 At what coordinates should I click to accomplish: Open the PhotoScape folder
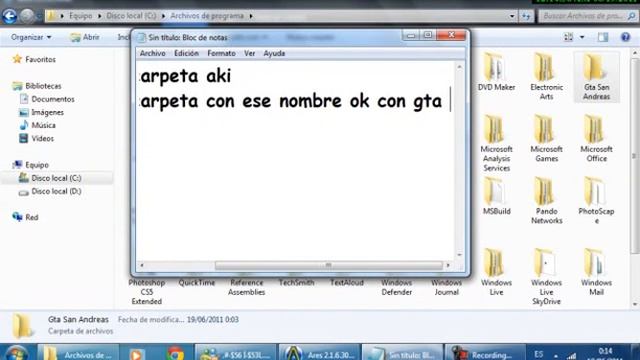coord(596,201)
